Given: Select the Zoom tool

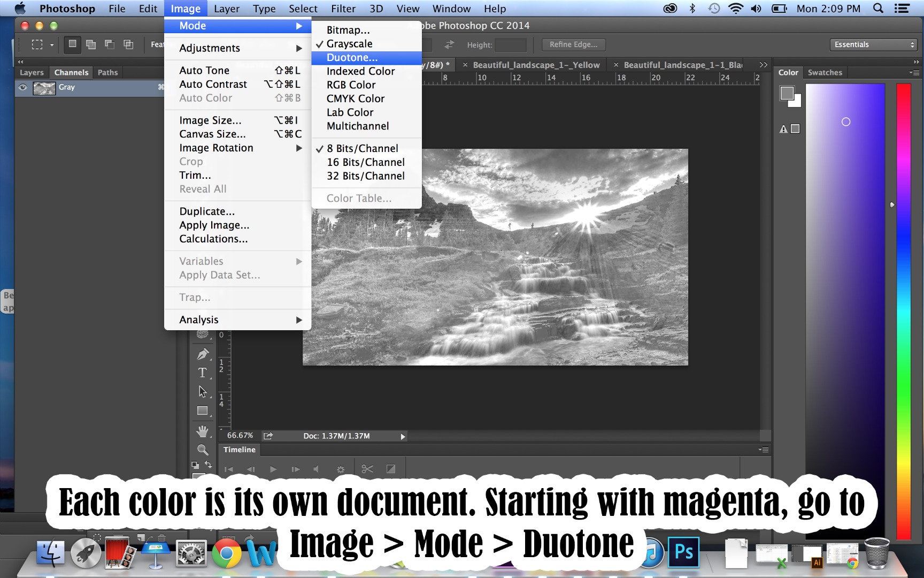Looking at the screenshot, I should [202, 450].
